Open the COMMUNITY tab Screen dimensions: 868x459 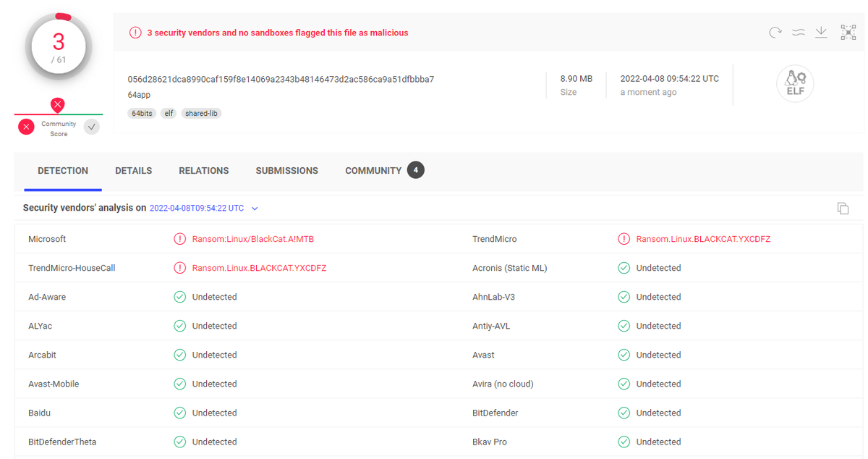[x=373, y=171]
